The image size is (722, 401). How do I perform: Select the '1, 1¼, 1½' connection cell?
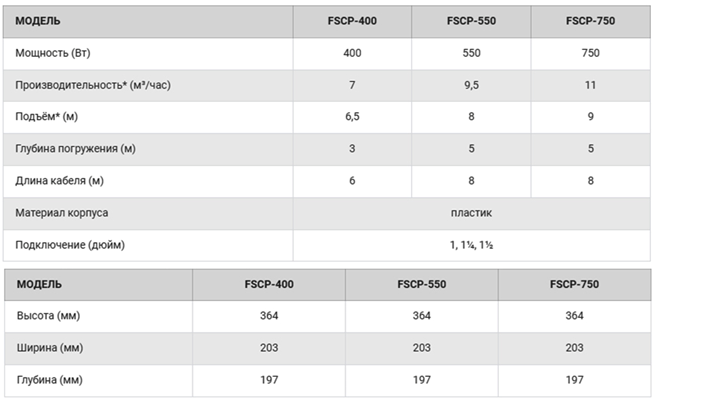tap(471, 245)
